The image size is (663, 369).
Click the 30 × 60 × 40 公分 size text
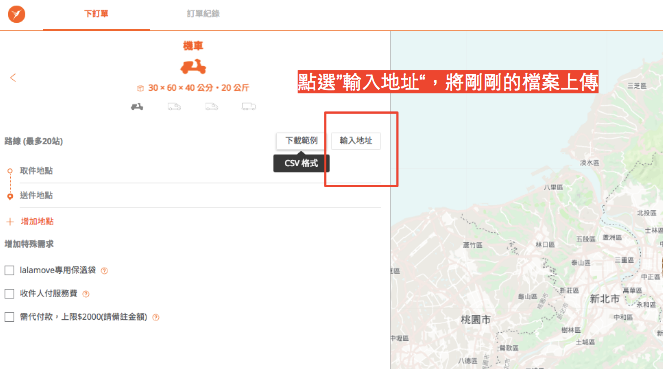click(x=181, y=88)
